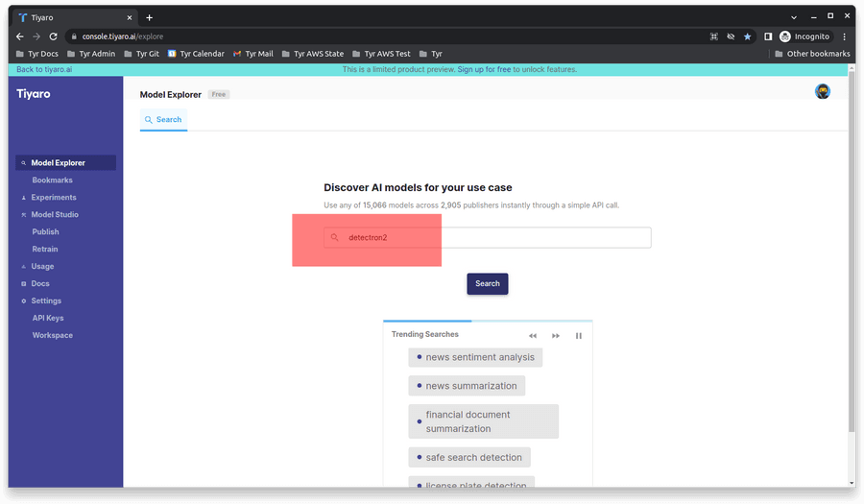Click the Tiyaro logo in sidebar

[33, 94]
